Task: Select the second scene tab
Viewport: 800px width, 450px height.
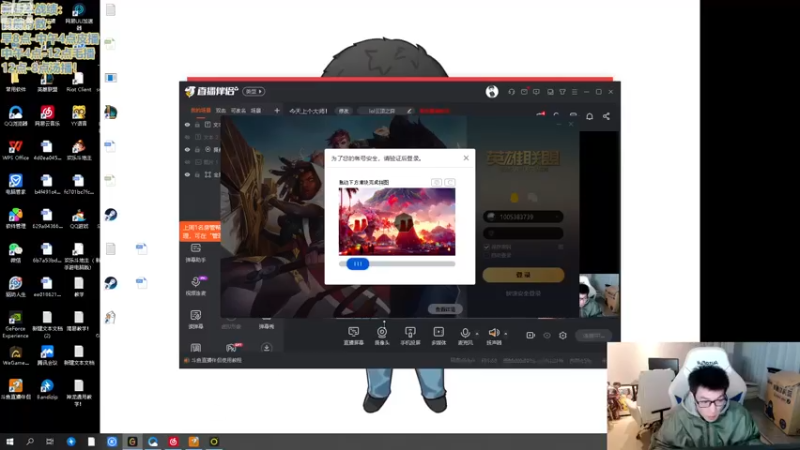Action: coord(220,110)
